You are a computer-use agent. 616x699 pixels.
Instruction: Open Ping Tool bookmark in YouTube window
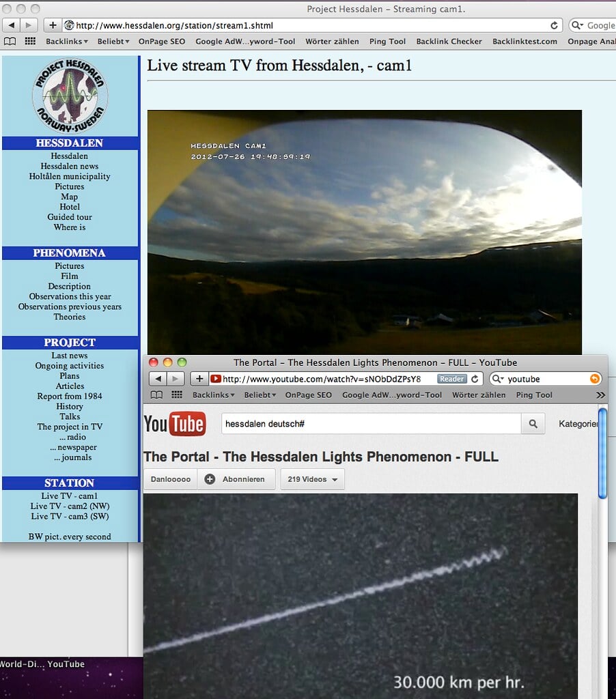click(534, 395)
